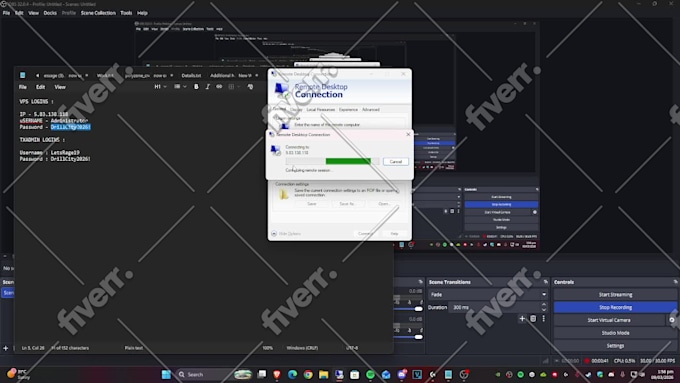Open Google Chrome from the taskbar

tap(308, 374)
